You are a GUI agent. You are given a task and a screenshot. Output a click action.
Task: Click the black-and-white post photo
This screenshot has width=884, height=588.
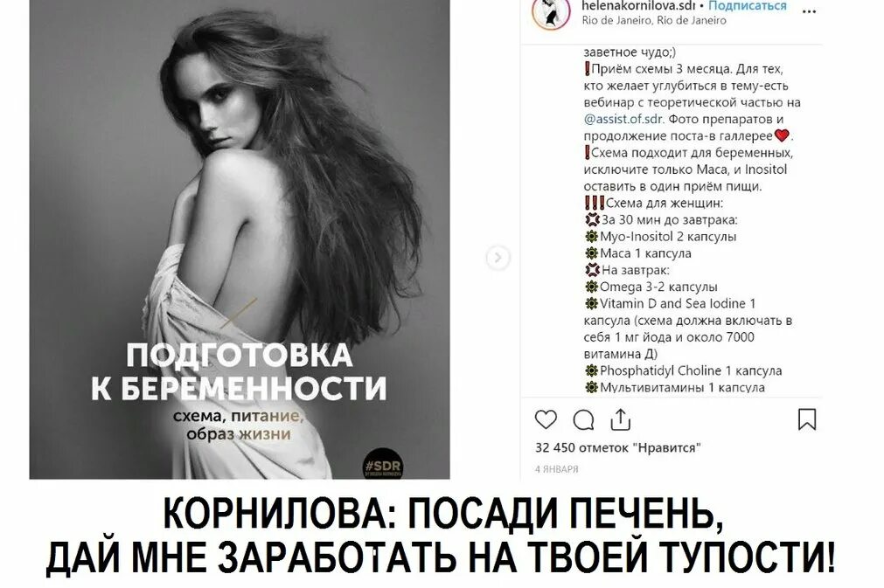coord(240,239)
